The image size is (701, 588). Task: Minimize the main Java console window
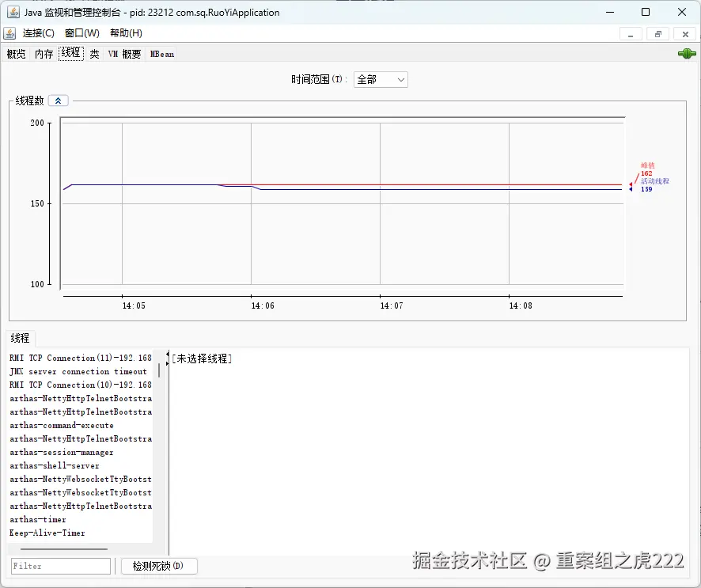(610, 12)
